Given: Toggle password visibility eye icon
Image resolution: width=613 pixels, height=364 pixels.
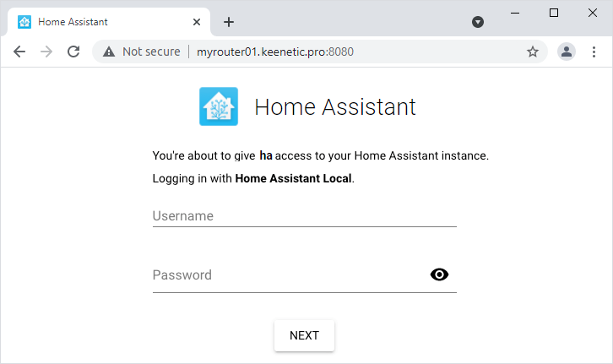Looking at the screenshot, I should point(439,274).
